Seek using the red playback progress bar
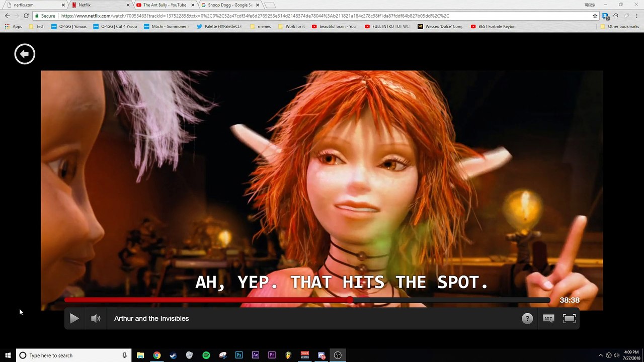The image size is (644, 362). [307, 300]
